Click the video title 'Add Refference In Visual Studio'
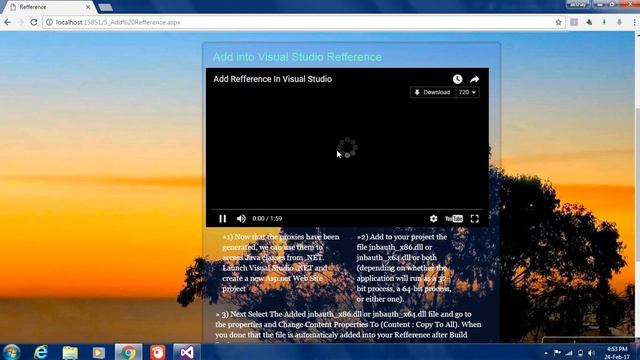The width and height of the screenshot is (640, 360). 273,79
